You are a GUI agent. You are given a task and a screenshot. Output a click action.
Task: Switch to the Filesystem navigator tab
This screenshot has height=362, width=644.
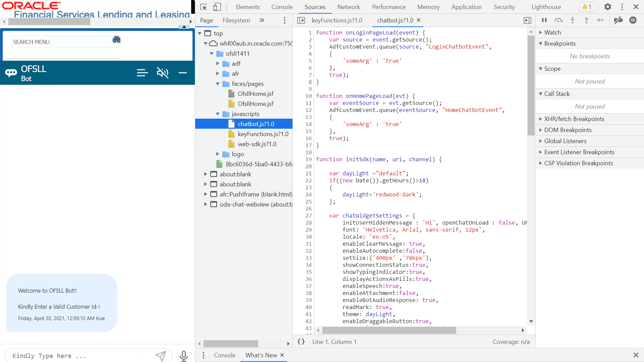click(236, 20)
